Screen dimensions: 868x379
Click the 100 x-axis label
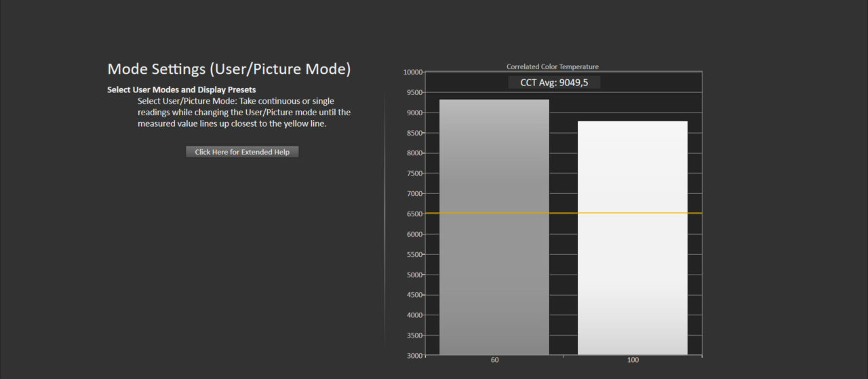click(632, 360)
